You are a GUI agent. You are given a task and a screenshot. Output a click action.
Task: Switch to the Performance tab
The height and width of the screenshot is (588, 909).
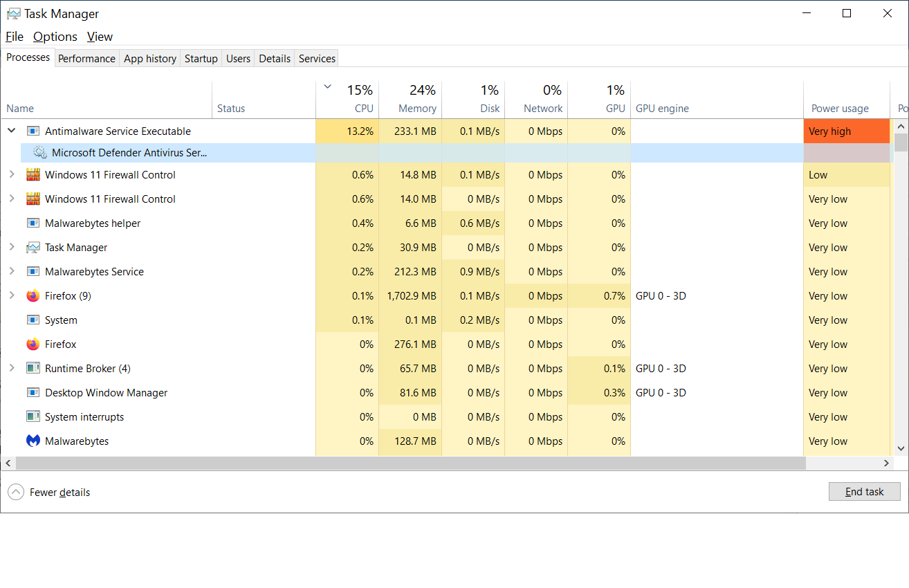pos(86,58)
